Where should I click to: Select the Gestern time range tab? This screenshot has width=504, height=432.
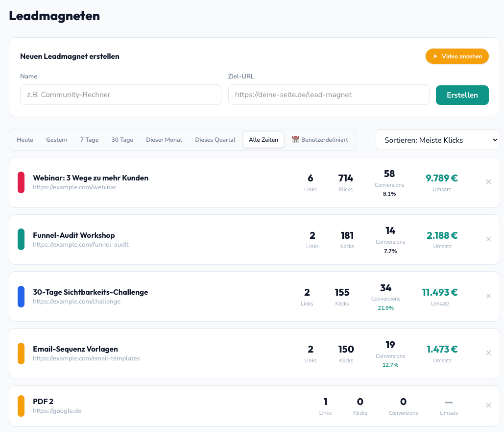[57, 140]
